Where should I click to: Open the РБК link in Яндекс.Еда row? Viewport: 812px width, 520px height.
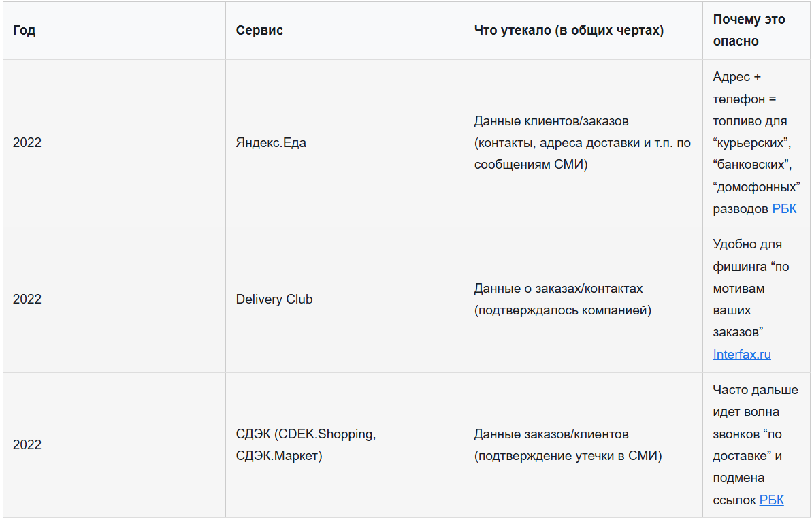pyautogui.click(x=784, y=209)
